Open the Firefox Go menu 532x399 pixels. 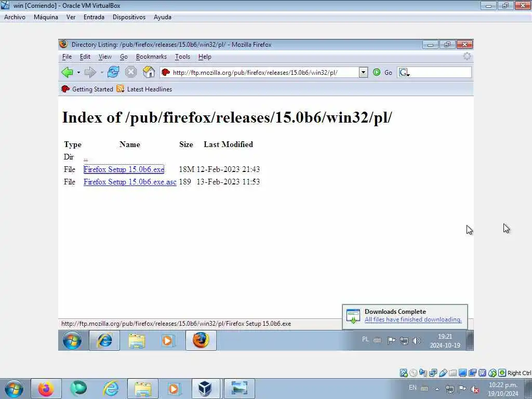[x=124, y=57]
